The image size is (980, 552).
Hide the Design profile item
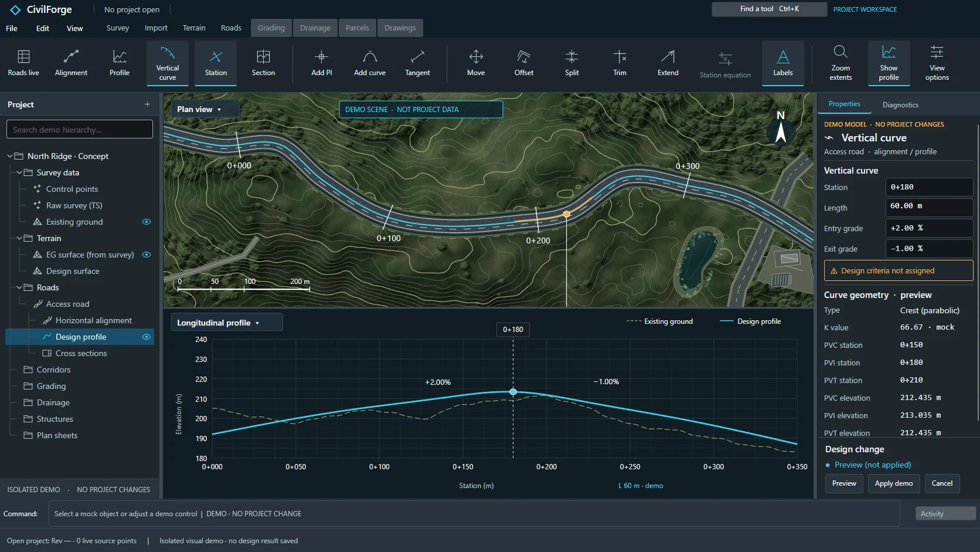pos(147,337)
